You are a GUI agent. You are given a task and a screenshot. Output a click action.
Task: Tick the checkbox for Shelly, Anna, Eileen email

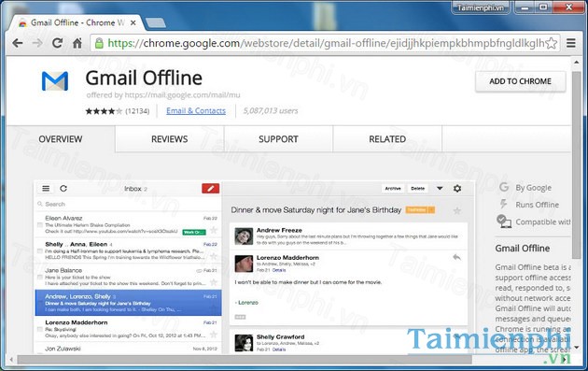pos(40,251)
